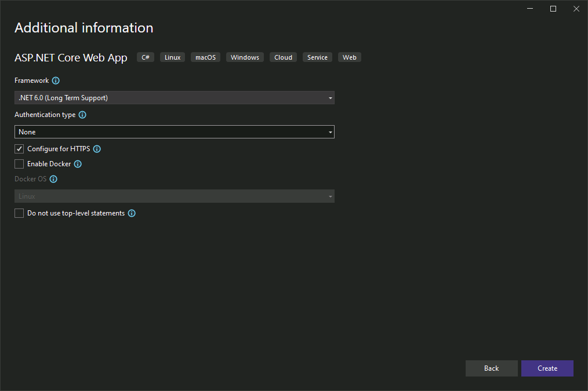Click the disabled Docker OS Linux dropdown
This screenshot has height=391, width=588.
[175, 196]
